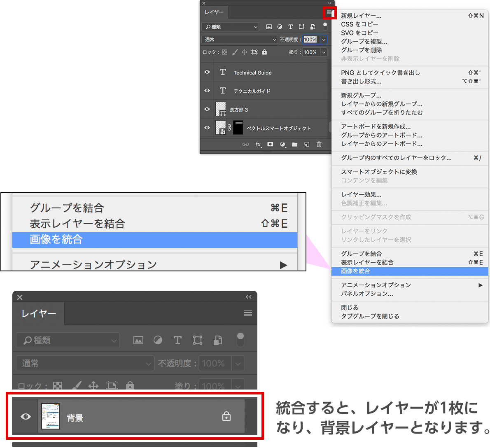Hide the テクニカルガイド layer
This screenshot has height=448, width=490.
click(207, 91)
